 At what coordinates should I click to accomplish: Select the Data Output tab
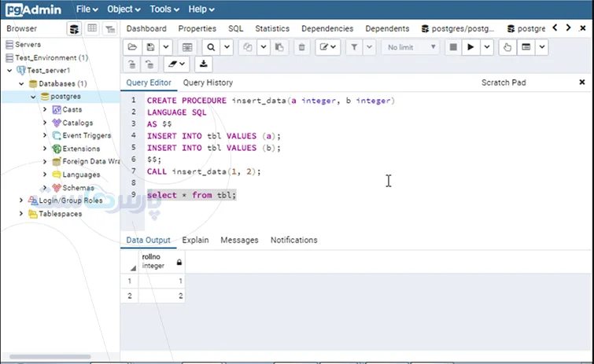148,241
